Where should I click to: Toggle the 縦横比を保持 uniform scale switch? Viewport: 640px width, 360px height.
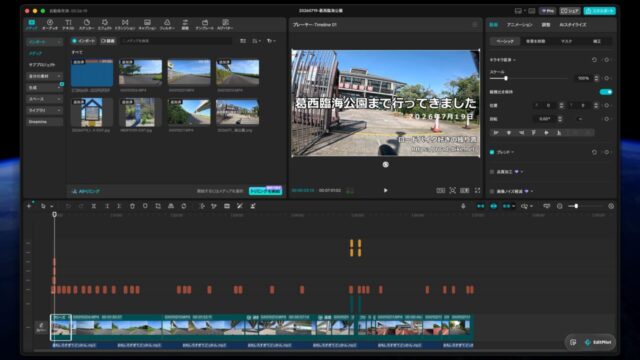tap(606, 92)
